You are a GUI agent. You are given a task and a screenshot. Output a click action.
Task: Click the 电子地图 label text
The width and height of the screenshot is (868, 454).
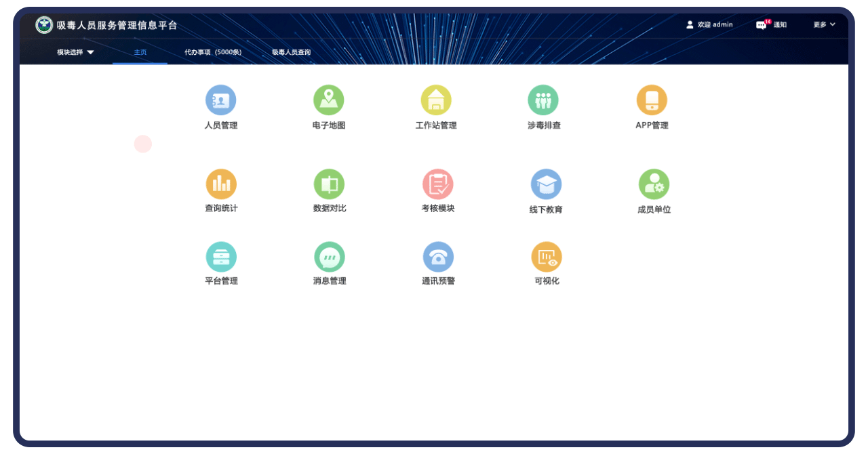click(329, 125)
